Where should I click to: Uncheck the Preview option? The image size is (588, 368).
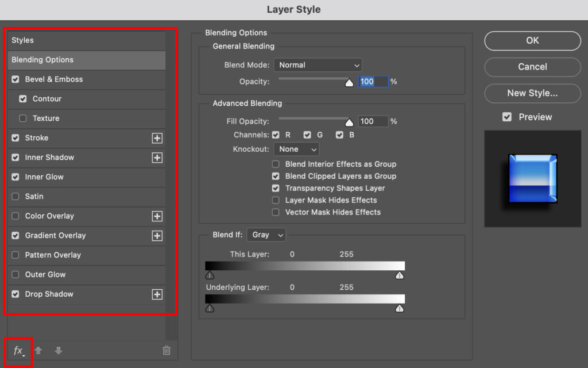pyautogui.click(x=506, y=117)
